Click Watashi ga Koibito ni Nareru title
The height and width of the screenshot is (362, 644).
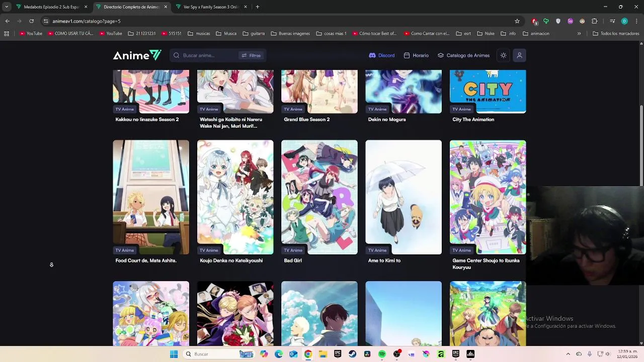(231, 123)
